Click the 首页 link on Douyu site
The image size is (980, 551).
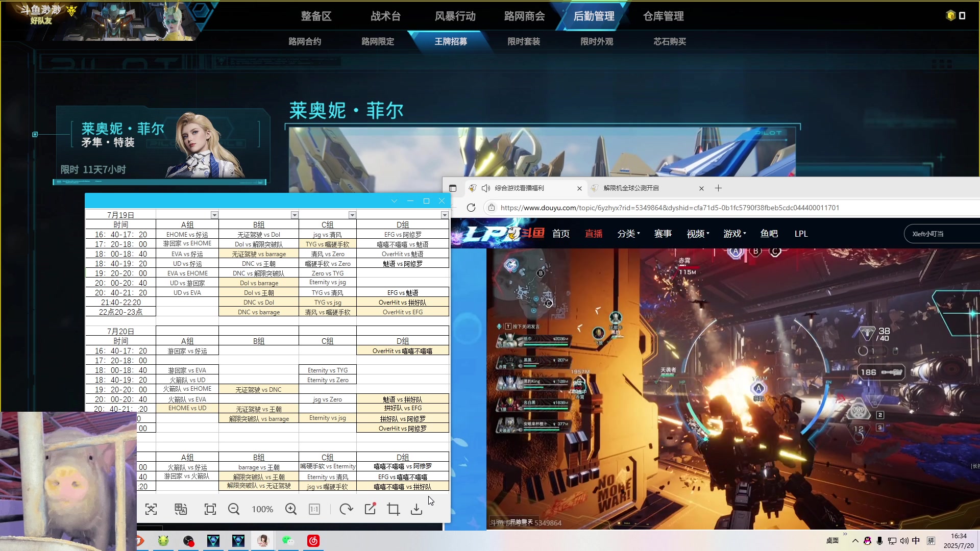click(560, 234)
